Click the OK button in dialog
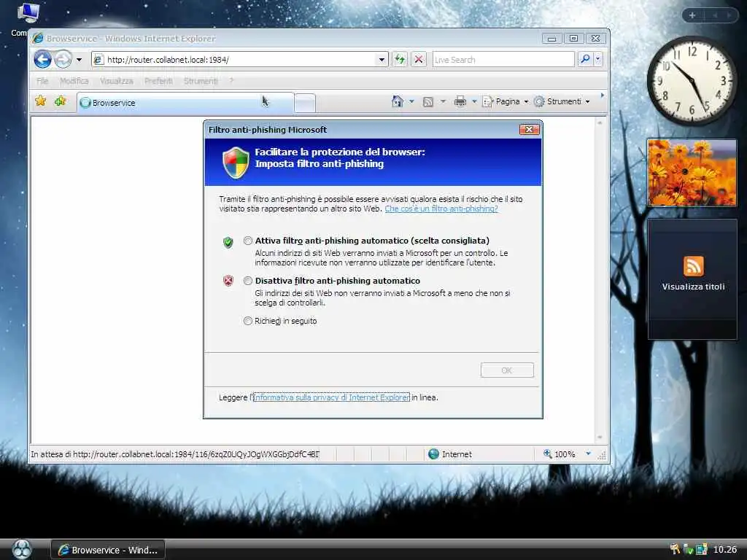747x560 pixels. pos(507,370)
